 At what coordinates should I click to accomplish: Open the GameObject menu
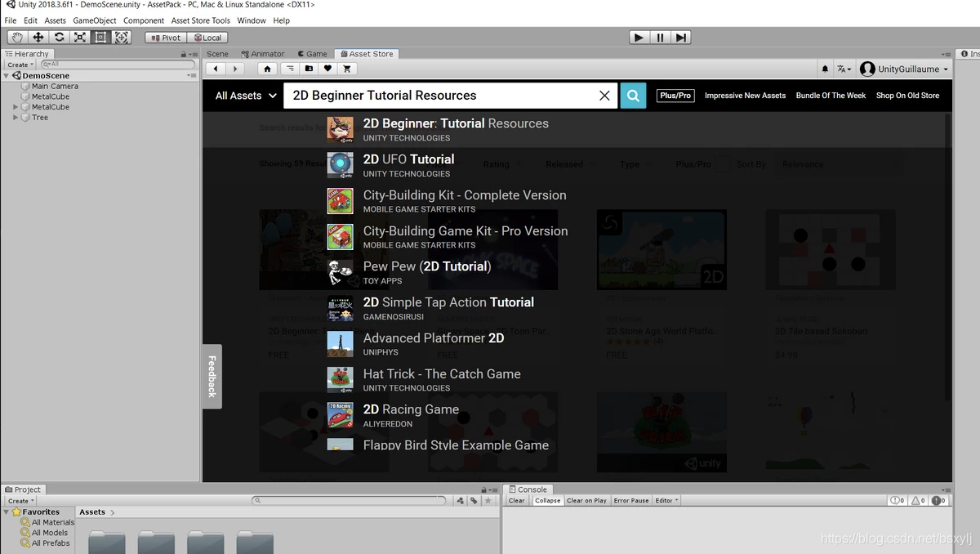click(95, 20)
